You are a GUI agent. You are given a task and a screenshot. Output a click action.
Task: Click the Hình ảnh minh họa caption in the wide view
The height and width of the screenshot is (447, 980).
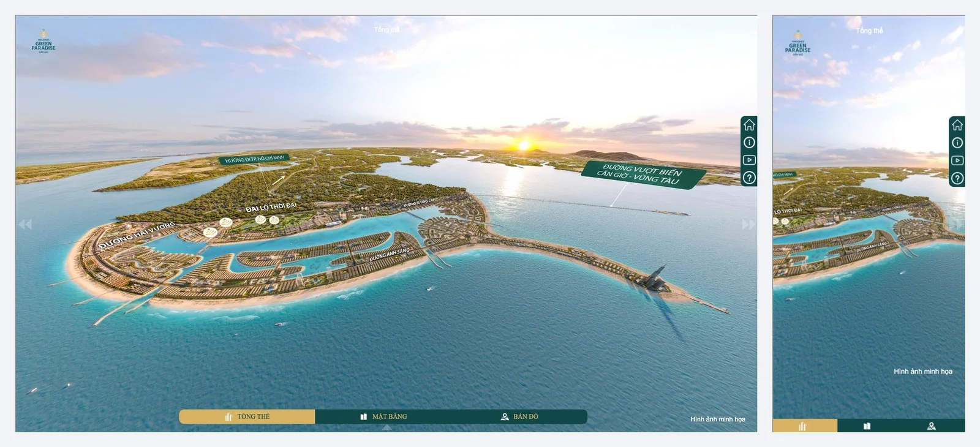[x=717, y=419]
